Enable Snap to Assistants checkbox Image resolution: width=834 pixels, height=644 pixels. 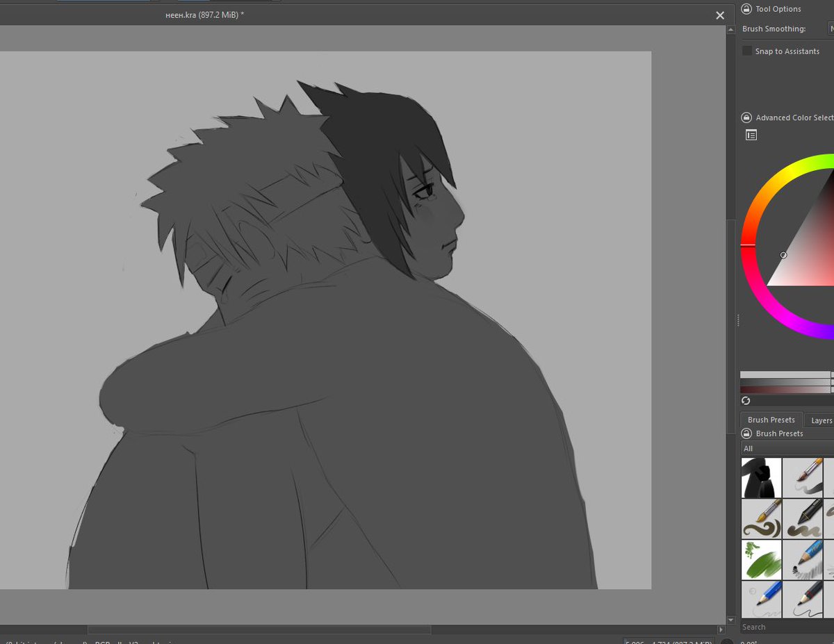point(747,51)
